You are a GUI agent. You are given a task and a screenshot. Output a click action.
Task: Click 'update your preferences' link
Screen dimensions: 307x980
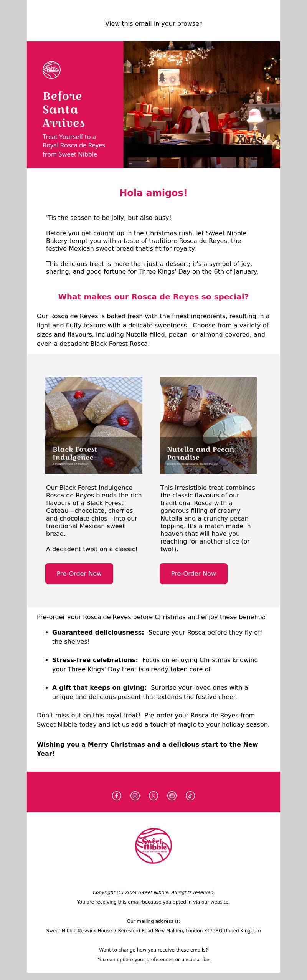(145, 959)
